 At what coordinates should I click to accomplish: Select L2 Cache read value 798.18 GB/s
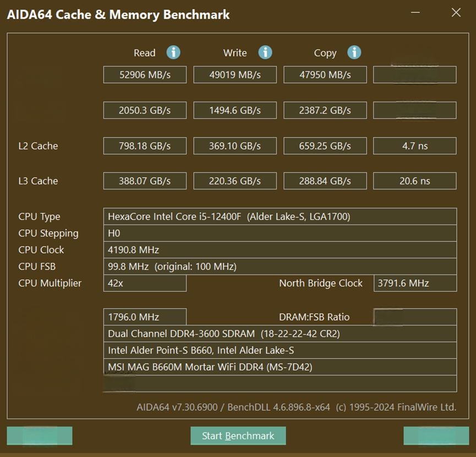click(145, 146)
